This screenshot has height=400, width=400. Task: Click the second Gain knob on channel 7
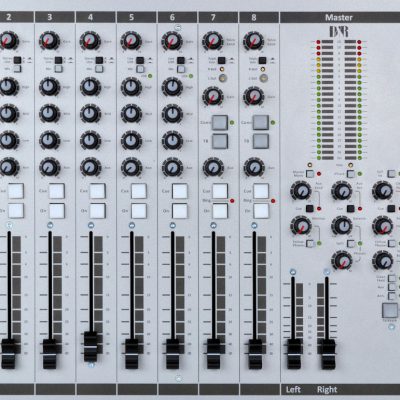(213, 96)
